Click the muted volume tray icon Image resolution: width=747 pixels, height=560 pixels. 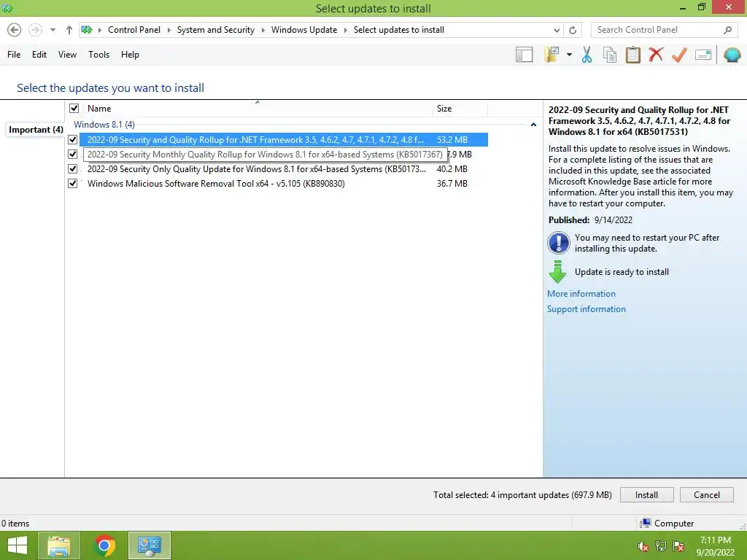pos(643,546)
